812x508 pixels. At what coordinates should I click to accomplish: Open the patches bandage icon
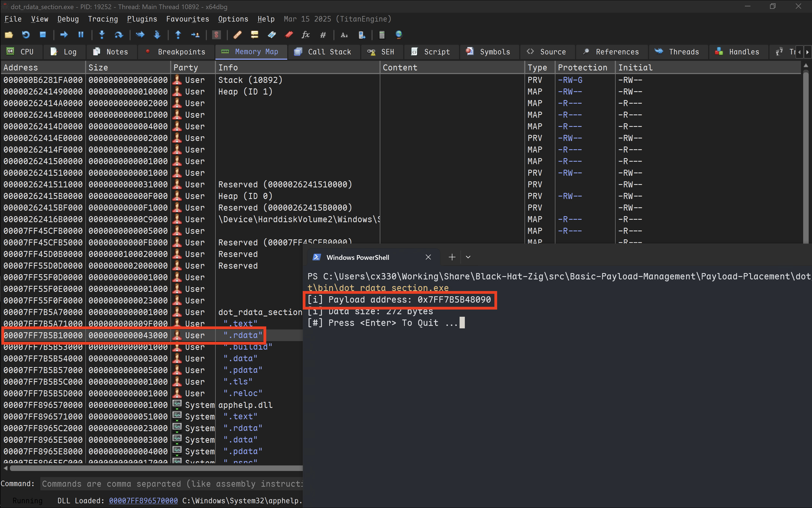[x=238, y=35]
